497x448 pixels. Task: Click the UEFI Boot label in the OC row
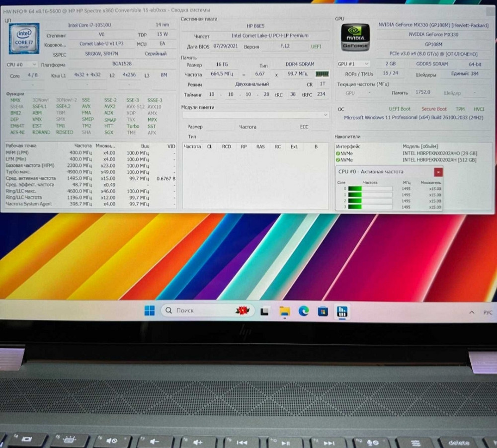click(400, 109)
